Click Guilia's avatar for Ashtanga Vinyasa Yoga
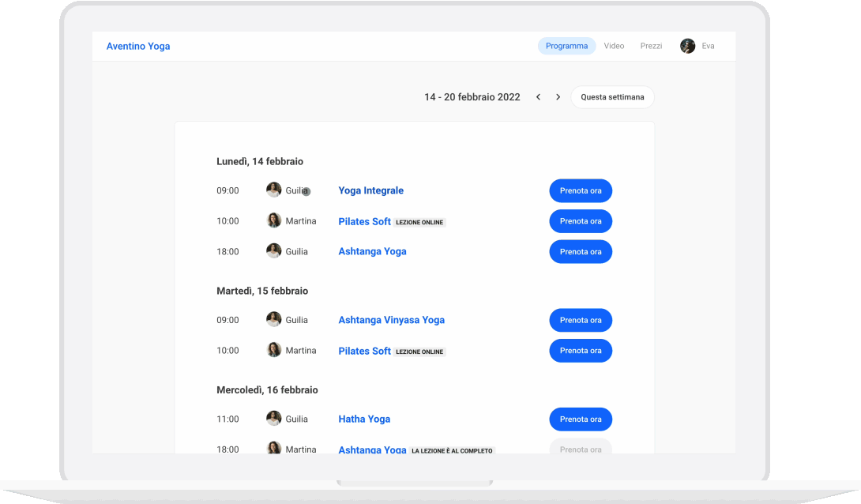The height and width of the screenshot is (504, 861). (x=274, y=320)
